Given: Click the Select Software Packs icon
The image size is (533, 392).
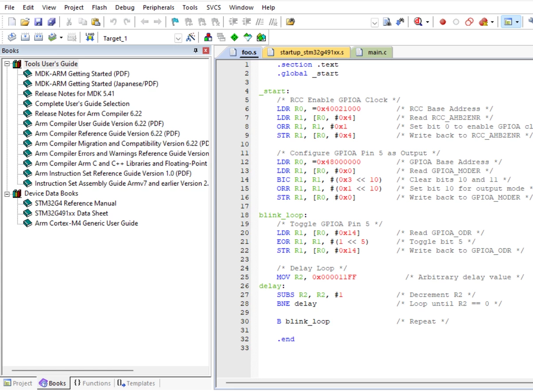Looking at the screenshot, I should [x=247, y=38].
